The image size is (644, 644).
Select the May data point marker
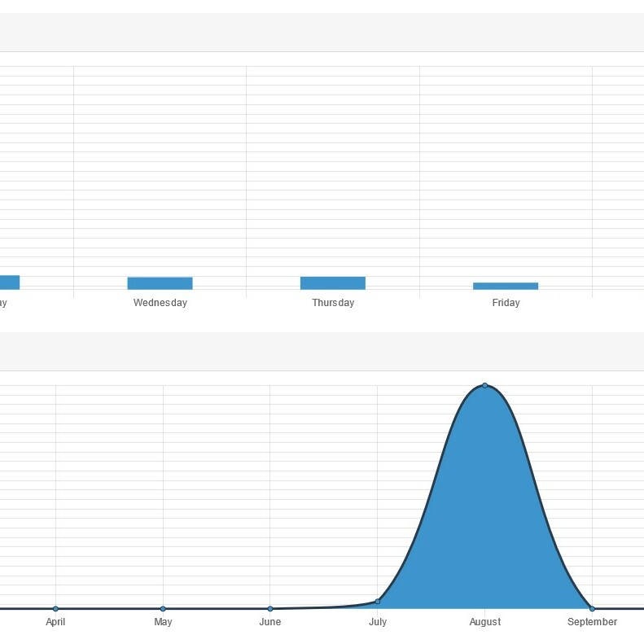pyautogui.click(x=163, y=608)
